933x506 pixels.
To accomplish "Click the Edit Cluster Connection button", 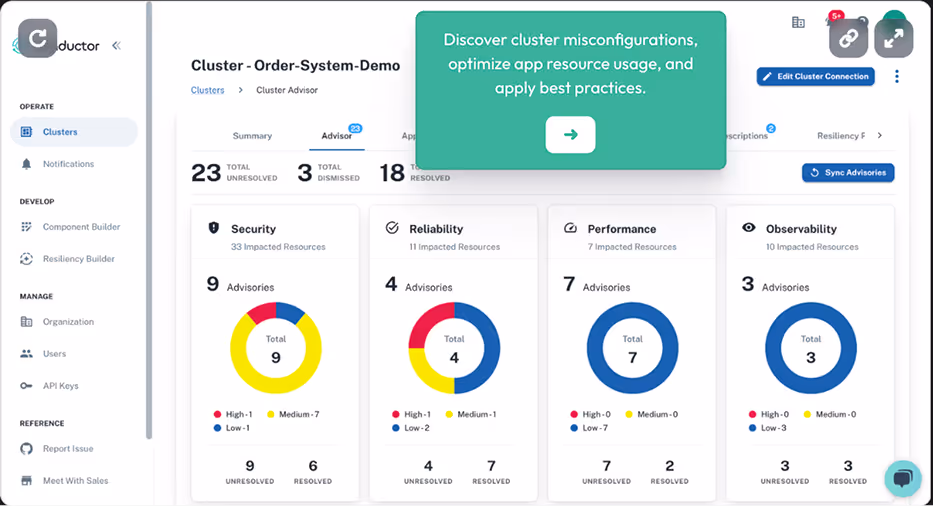I will coord(815,77).
